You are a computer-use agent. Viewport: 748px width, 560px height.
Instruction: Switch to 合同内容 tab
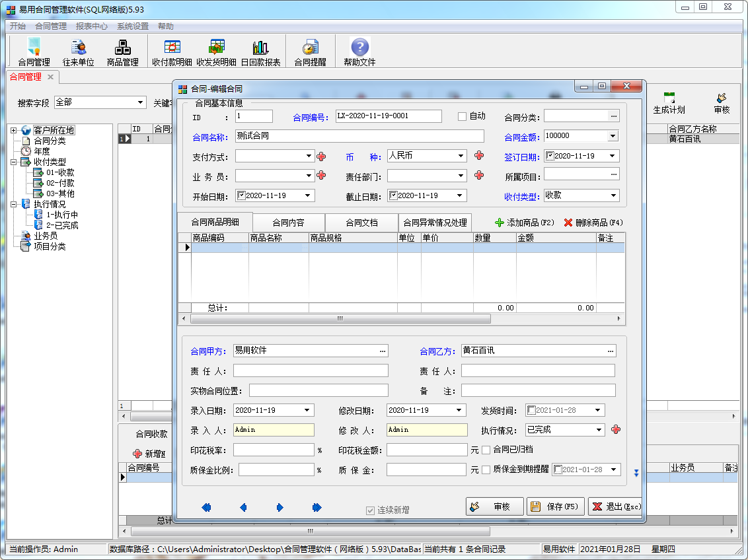pos(289,223)
